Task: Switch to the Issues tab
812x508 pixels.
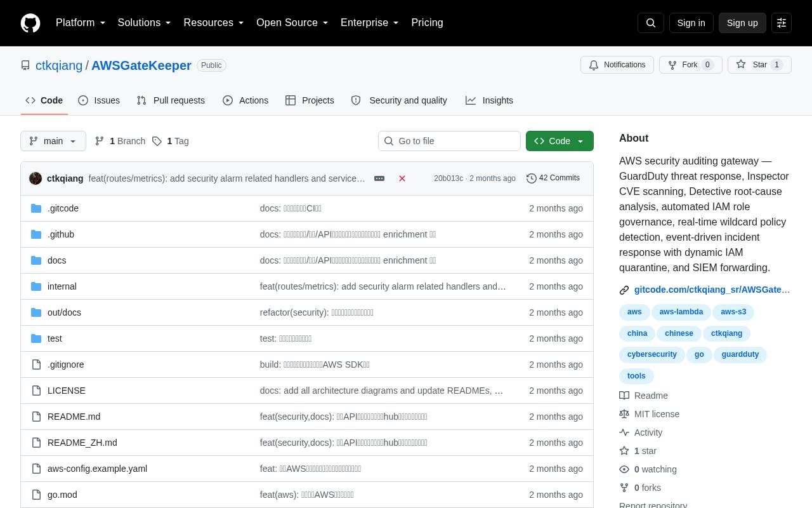Action: pos(99,100)
